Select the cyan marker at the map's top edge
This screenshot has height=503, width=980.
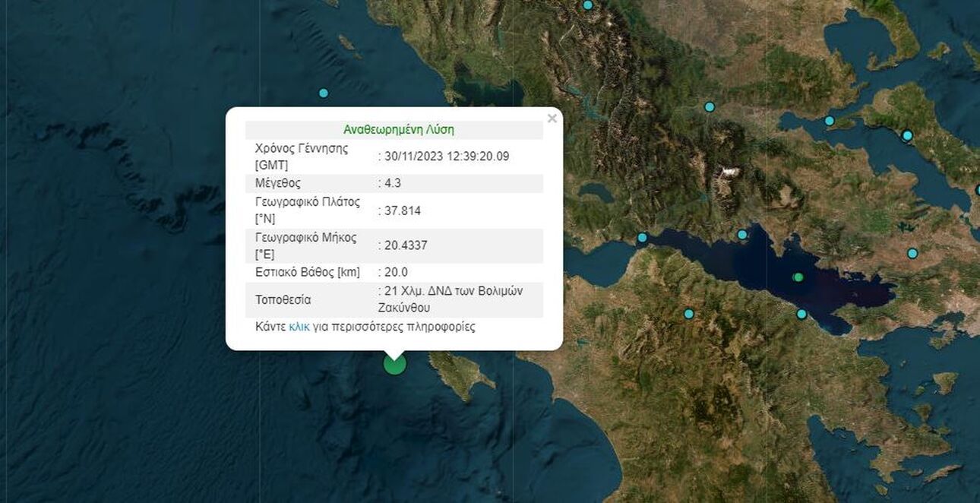587,5
